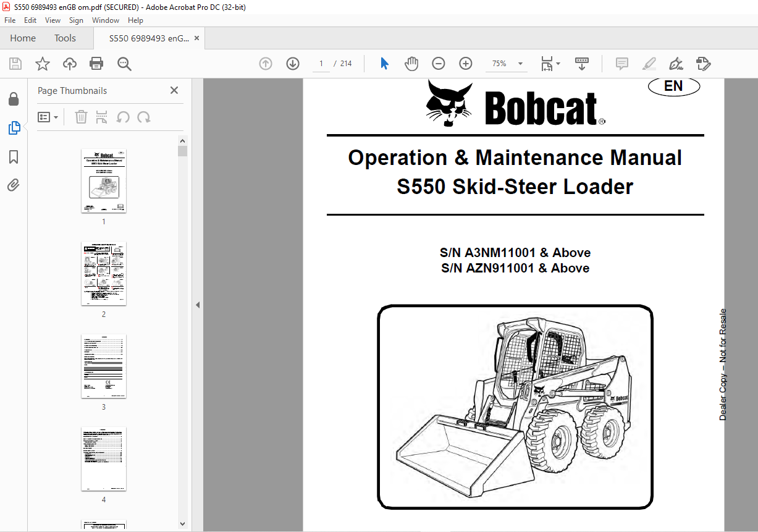Open the Window menu
Image resolution: width=758 pixels, height=532 pixels.
106,20
